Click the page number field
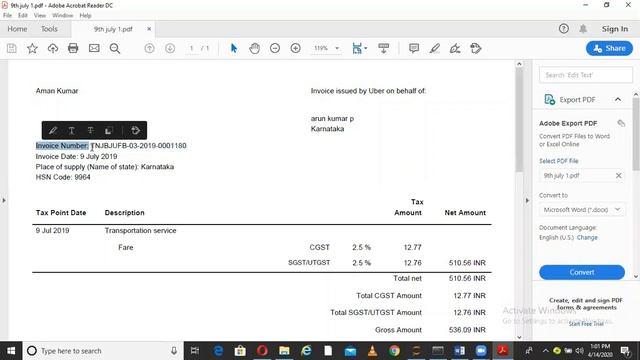The height and width of the screenshot is (360, 640). click(191, 48)
